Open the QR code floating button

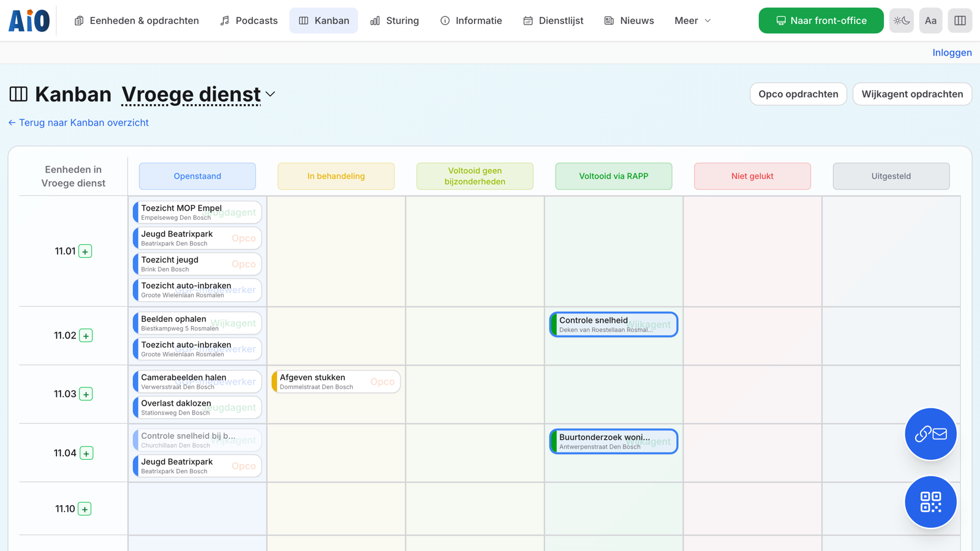point(930,502)
